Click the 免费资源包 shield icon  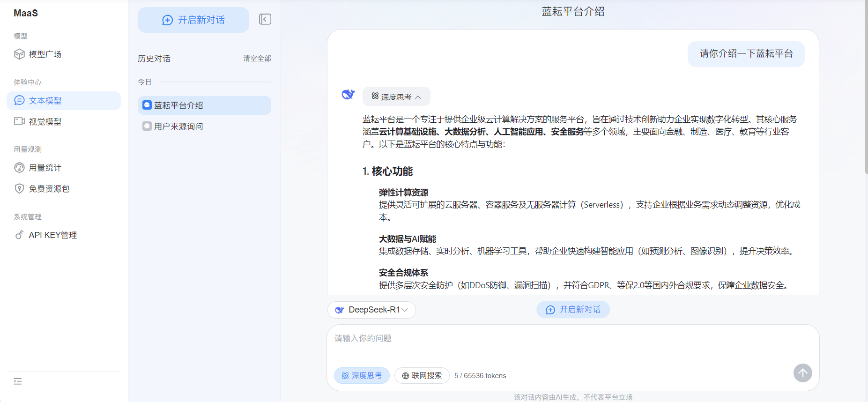click(19, 189)
